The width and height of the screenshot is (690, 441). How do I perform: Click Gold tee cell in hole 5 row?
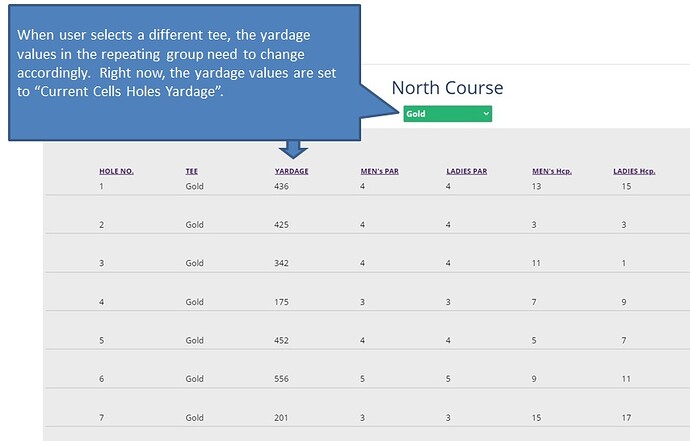(195, 340)
